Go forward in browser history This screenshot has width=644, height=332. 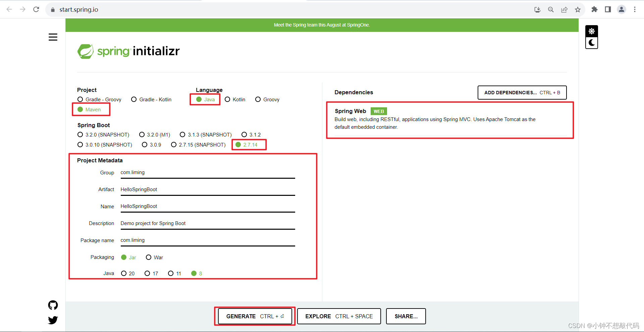click(x=23, y=9)
